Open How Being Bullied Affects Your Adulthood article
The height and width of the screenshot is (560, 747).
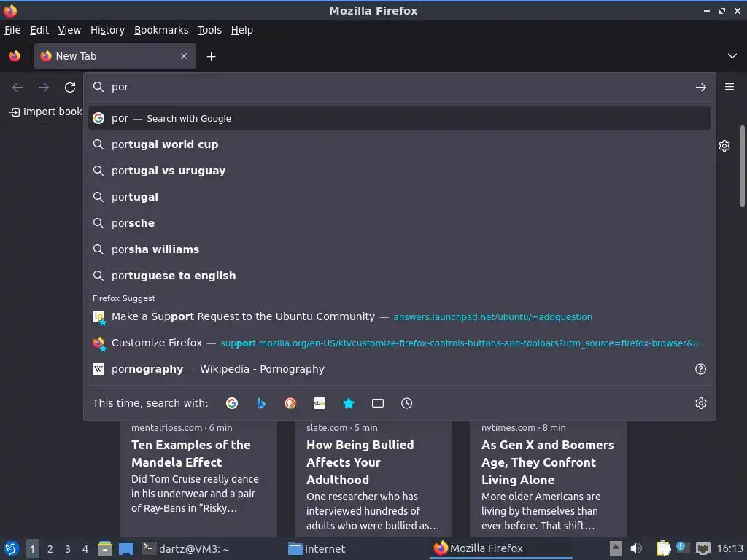click(373, 478)
